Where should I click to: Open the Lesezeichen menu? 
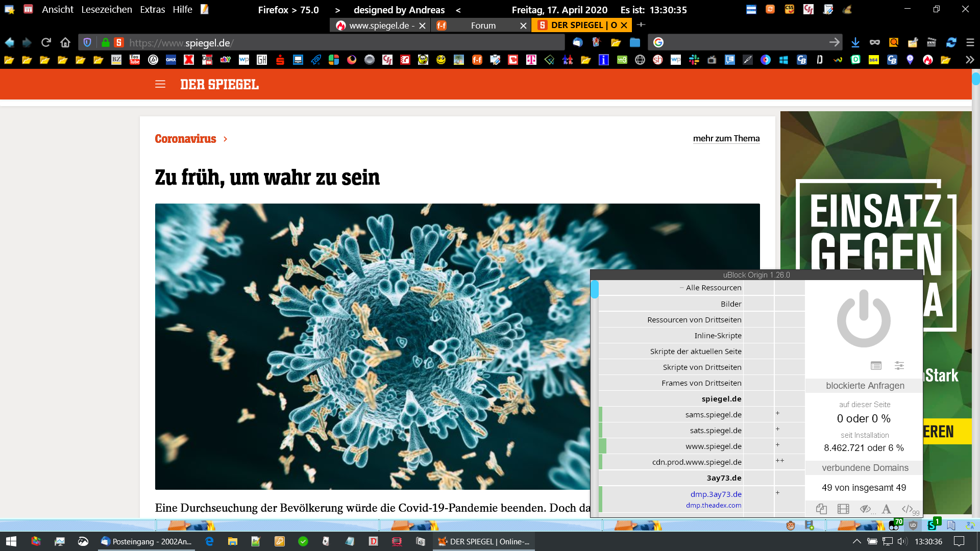pos(106,10)
